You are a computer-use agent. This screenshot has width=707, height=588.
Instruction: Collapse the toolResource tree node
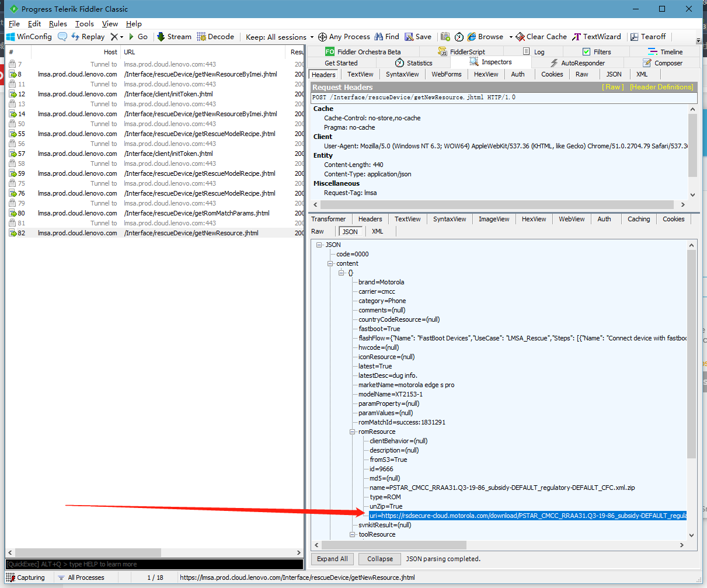pyautogui.click(x=353, y=534)
